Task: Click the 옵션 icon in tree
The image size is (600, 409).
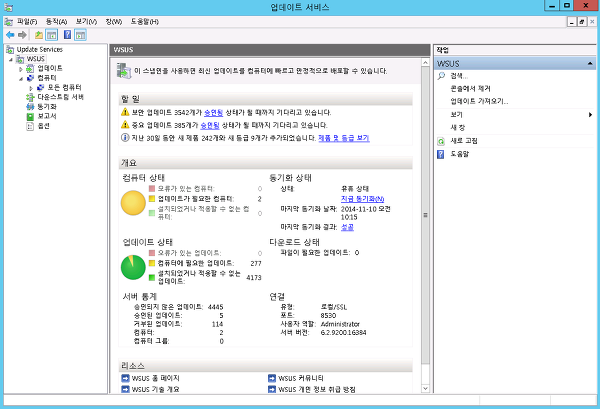Action: 30,126
